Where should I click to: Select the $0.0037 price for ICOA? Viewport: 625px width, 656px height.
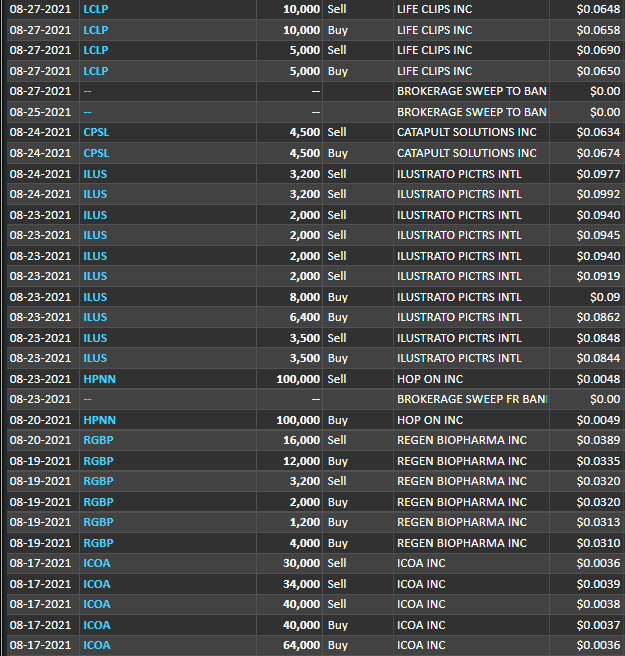click(x=598, y=625)
